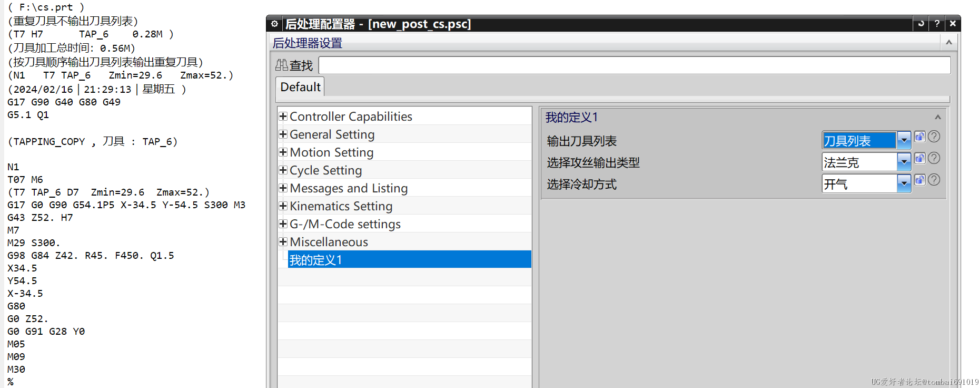The image size is (980, 388).
Task: Click the 刀具列表 combo box value
Action: tap(859, 140)
